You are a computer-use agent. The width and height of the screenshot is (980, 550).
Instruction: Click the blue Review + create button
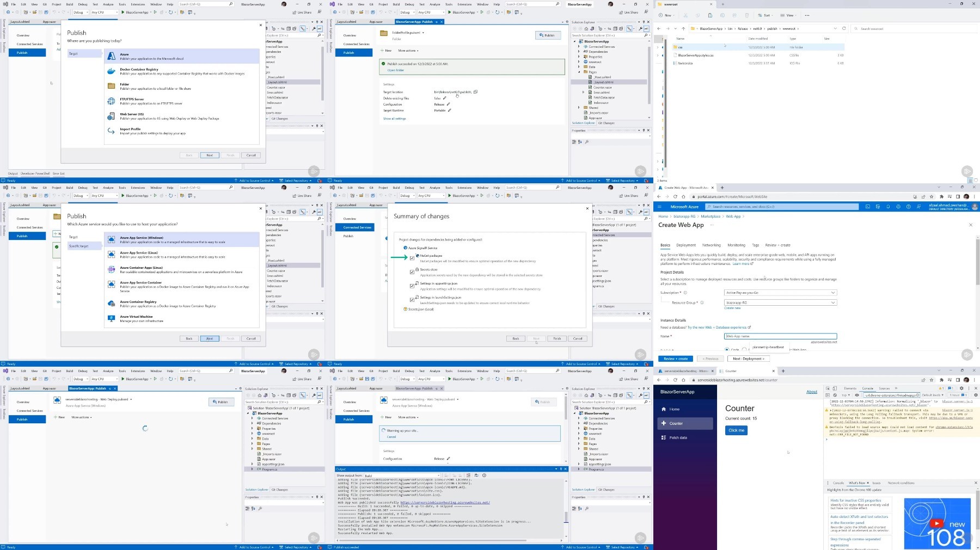click(676, 359)
